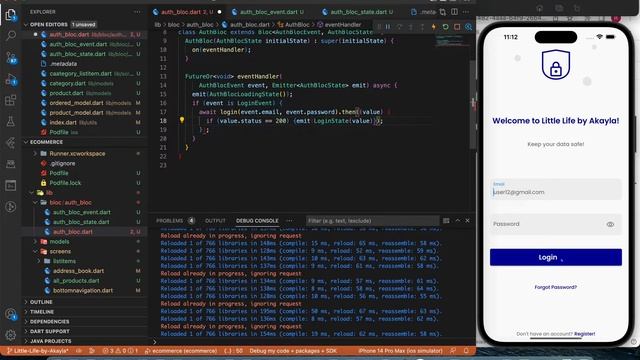Open bottomnavigation.dart in file tree
The height and width of the screenshot is (360, 640).
[x=83, y=291]
